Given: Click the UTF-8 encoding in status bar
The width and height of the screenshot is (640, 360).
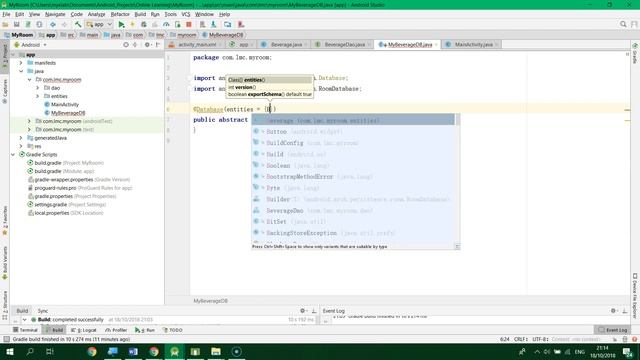Looking at the screenshot, I should [540, 339].
